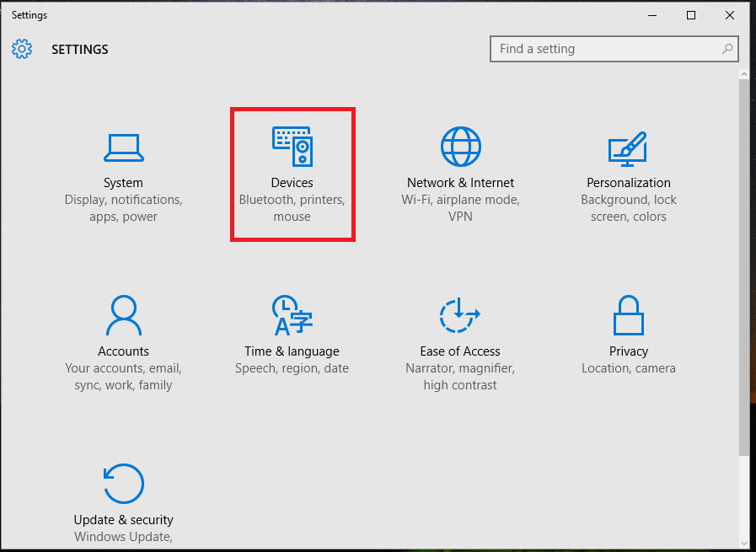
Task: Click 'Speech, region, date' description
Action: pos(292,368)
